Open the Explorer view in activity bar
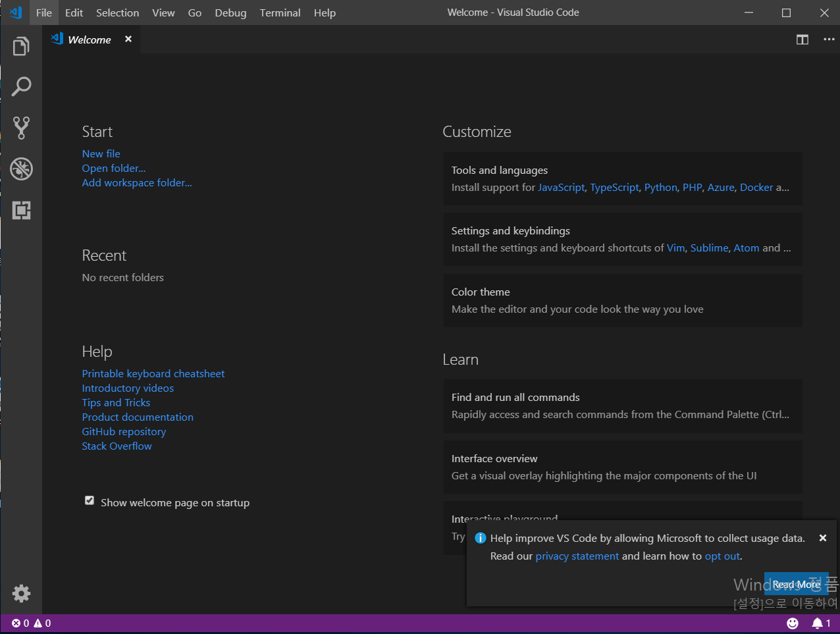The image size is (840, 634). pos(21,46)
